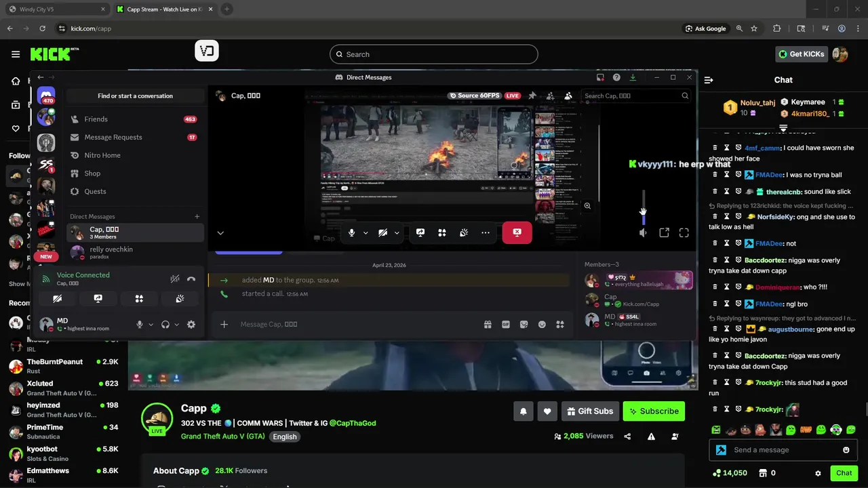The image size is (868, 488).
Task: Expand camera dropdown in call controls
Action: click(397, 232)
